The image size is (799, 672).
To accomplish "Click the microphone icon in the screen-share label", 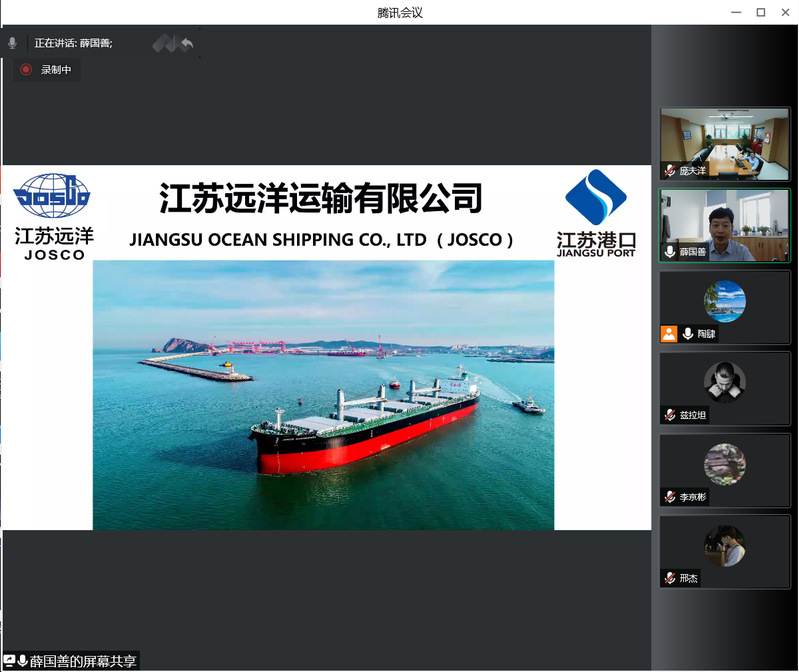I will pos(22,661).
